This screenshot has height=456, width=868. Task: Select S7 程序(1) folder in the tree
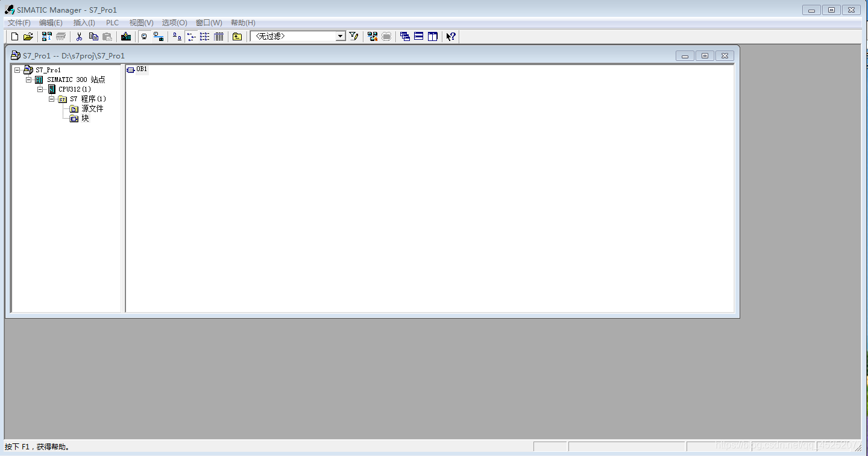(88, 99)
